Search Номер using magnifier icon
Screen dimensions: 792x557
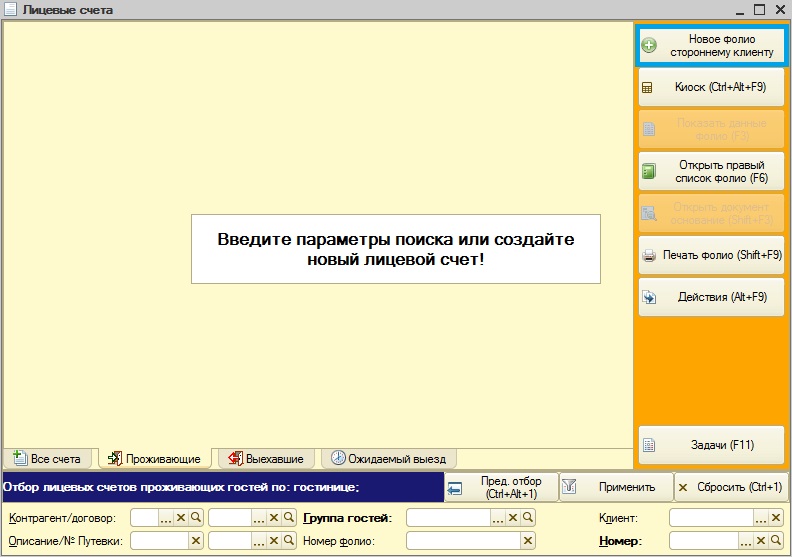[776, 541]
